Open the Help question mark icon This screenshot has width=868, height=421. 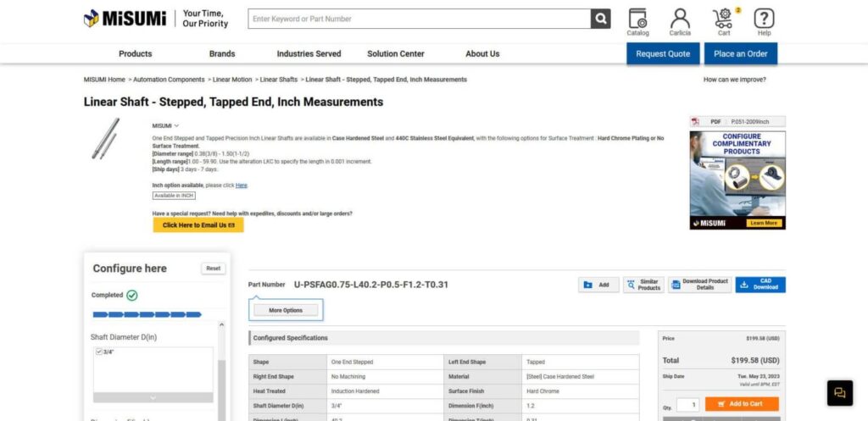pyautogui.click(x=764, y=20)
